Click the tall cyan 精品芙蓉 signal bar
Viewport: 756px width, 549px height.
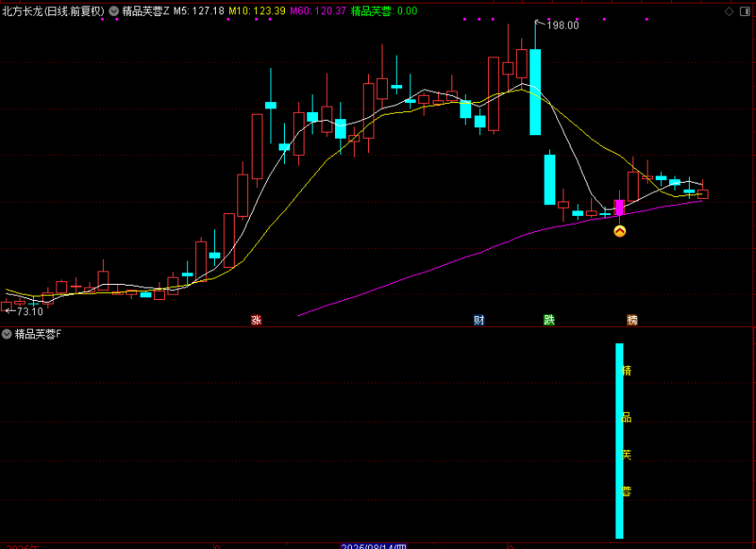(619, 441)
